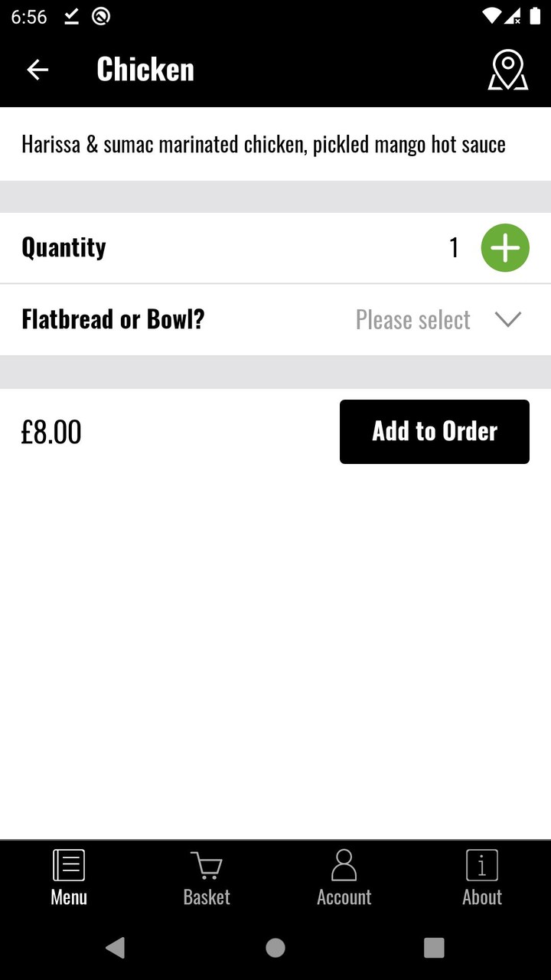The image size is (551, 980).
Task: Tap the back arrow in header
Action: click(37, 70)
